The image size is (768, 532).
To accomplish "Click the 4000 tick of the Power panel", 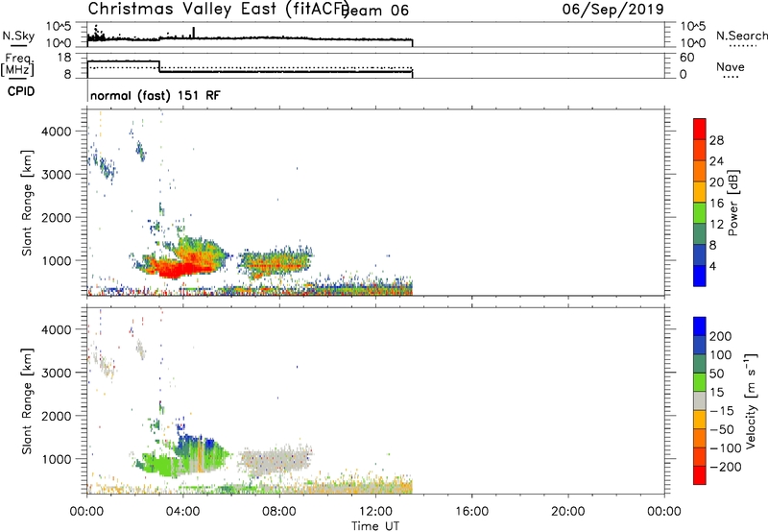I will 57,132.
